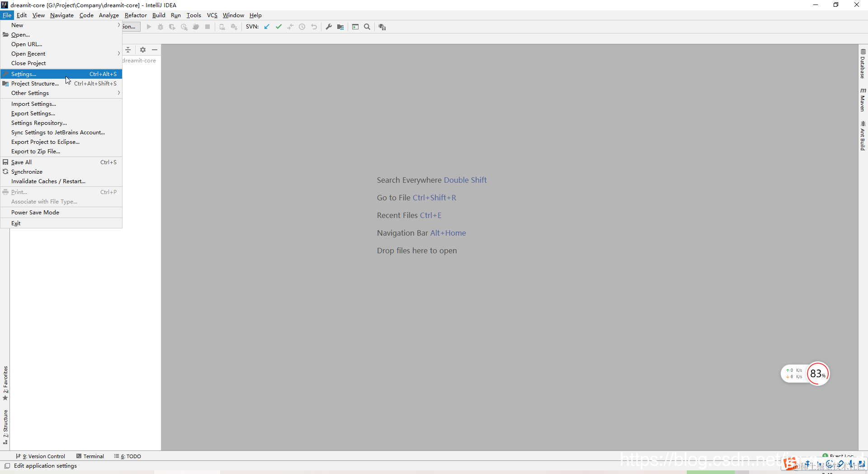Open Search Everywhere magnifier icon
868x474 pixels.
367,27
